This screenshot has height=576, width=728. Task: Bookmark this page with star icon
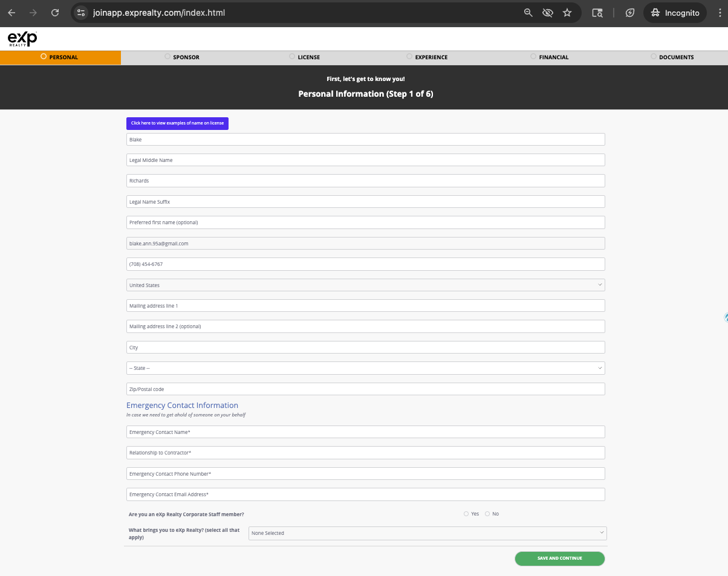tap(567, 13)
